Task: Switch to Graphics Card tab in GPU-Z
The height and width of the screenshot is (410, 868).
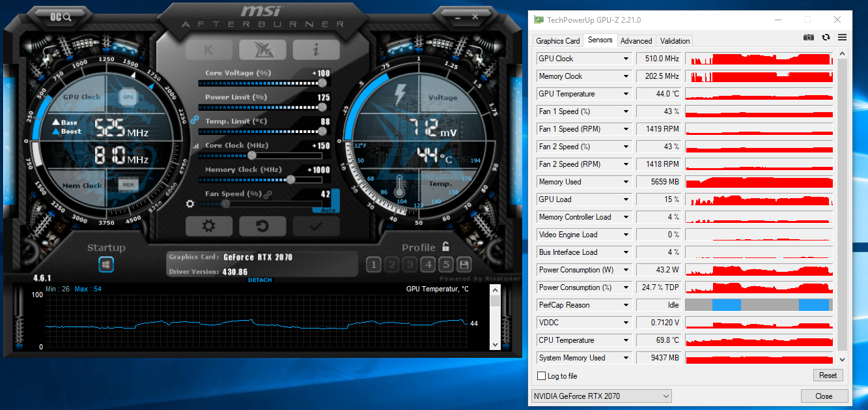Action: [x=558, y=40]
